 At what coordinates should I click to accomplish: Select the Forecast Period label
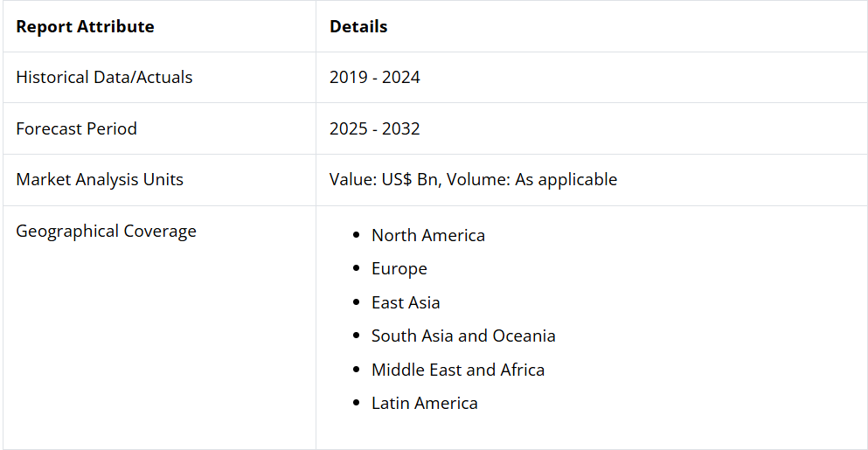pos(76,128)
